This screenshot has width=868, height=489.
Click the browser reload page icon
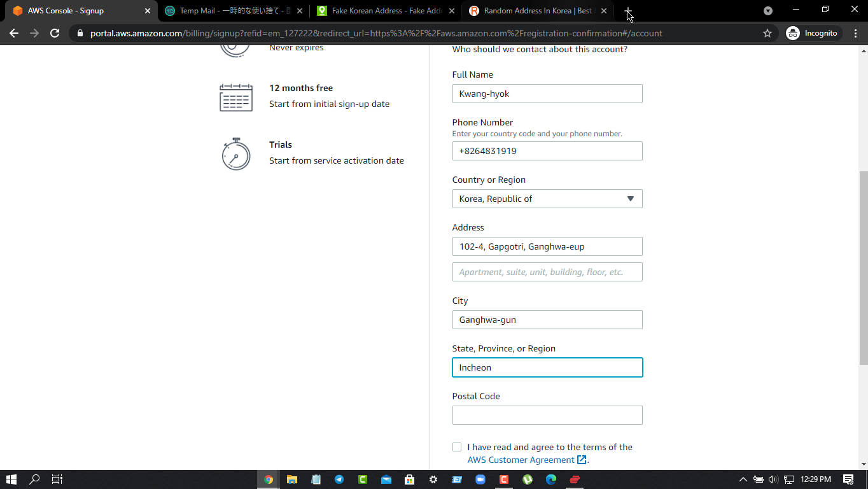tap(55, 33)
